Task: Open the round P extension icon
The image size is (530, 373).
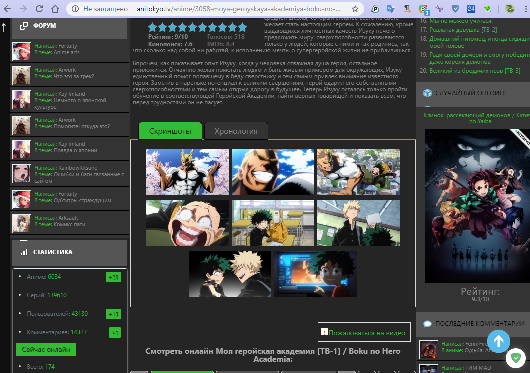Action: click(375, 9)
